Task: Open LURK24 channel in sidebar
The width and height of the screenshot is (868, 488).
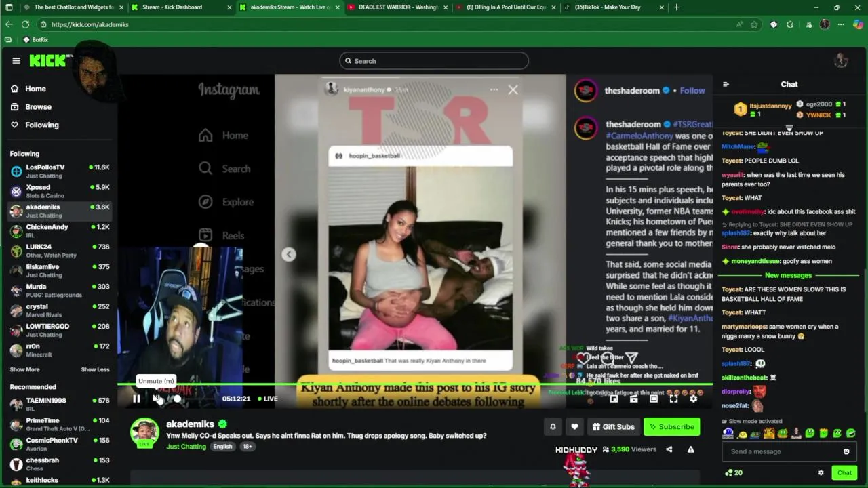Action: [x=60, y=251]
